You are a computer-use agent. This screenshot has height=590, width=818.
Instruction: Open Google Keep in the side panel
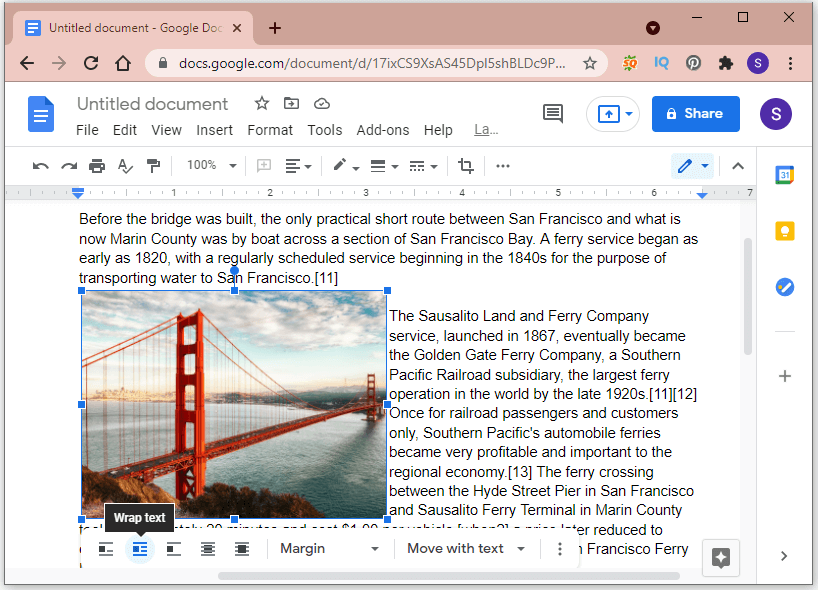784,230
